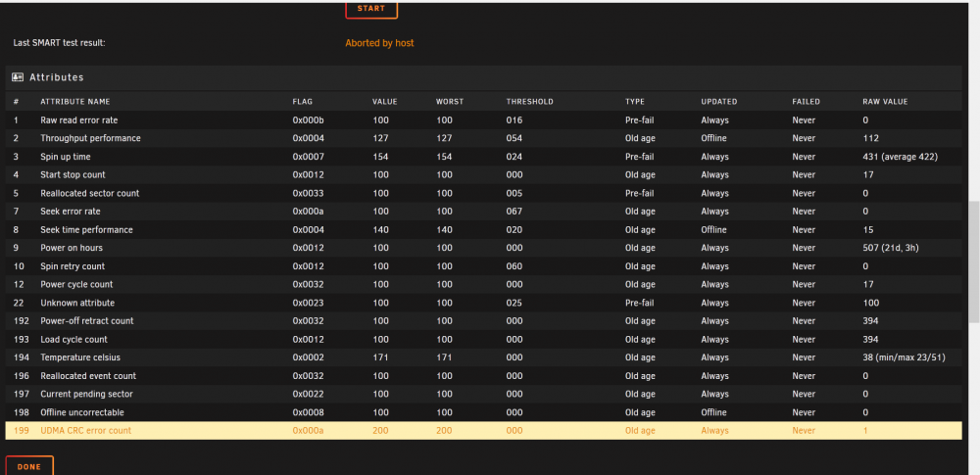Viewport: 980px width, 475px height.
Task: Click raw value '112' of Throughput performance
Action: pyautogui.click(x=870, y=138)
